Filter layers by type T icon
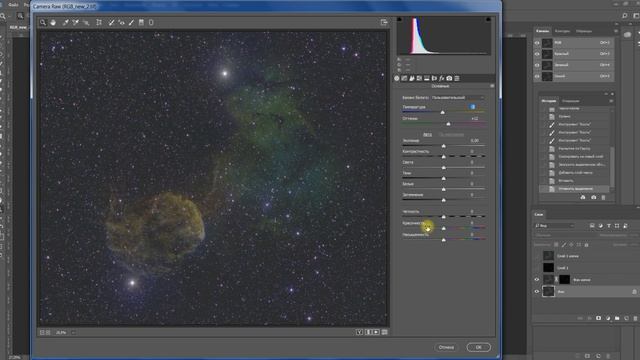This screenshot has width=640, height=360. 609,226
